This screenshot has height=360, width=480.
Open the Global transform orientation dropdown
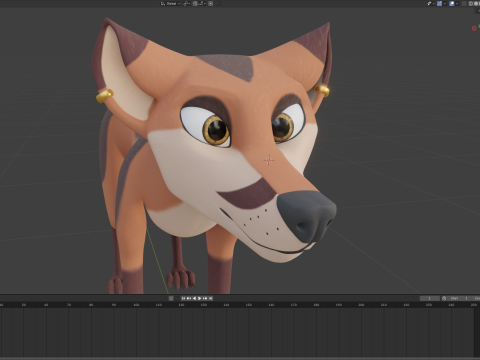click(x=170, y=3)
